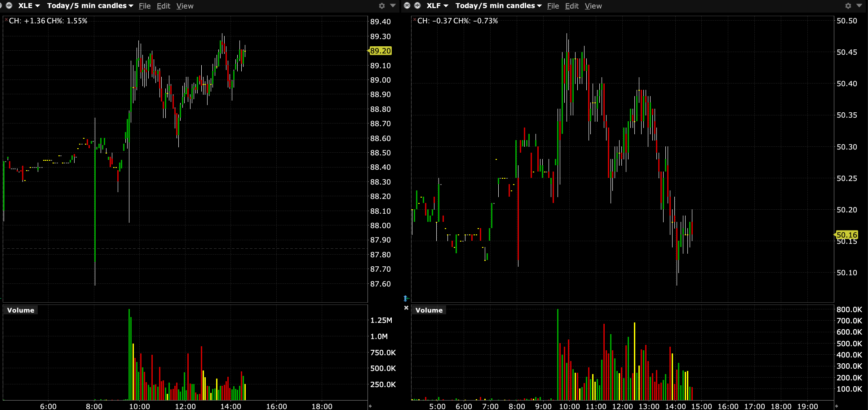Open the XLE chart File menu
The image size is (868, 410).
[x=145, y=6]
